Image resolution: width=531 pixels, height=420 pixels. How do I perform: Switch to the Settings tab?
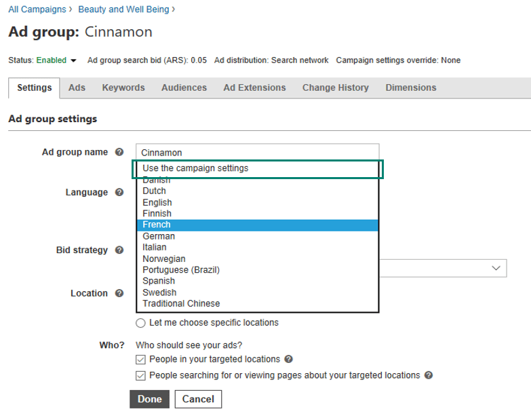pyautogui.click(x=34, y=88)
